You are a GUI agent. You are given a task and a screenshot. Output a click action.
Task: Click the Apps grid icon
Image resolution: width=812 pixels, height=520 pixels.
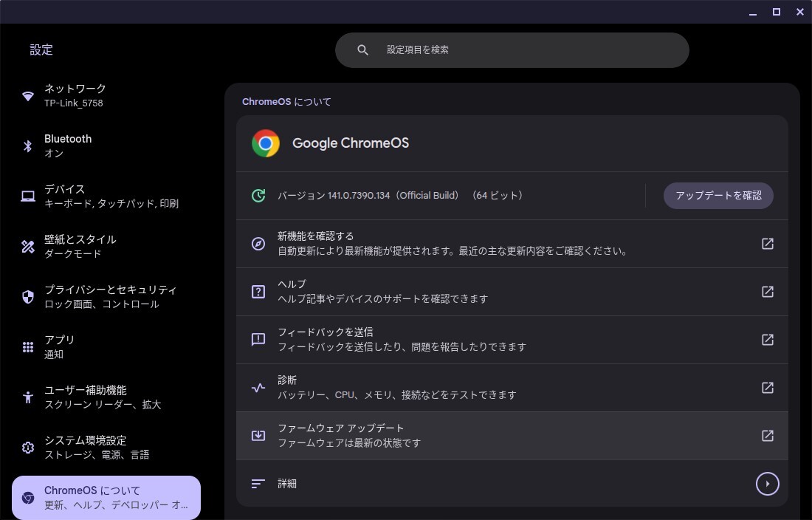pos(28,347)
